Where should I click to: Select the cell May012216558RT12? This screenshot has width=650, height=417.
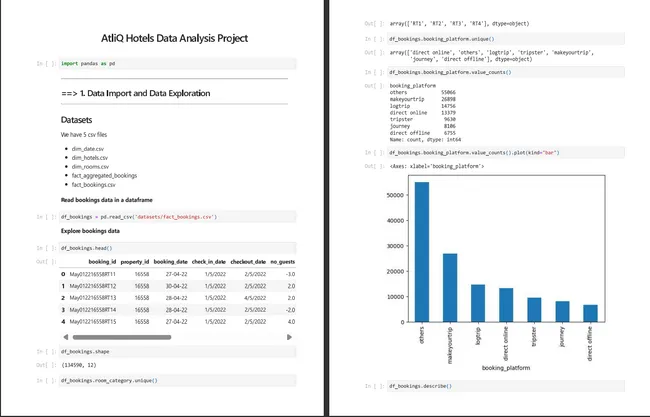click(93, 286)
